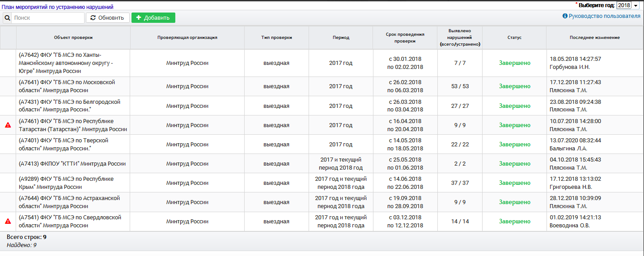This screenshot has width=644, height=256.
Task: Sort by Последнее изменение column header
Action: pyautogui.click(x=594, y=38)
